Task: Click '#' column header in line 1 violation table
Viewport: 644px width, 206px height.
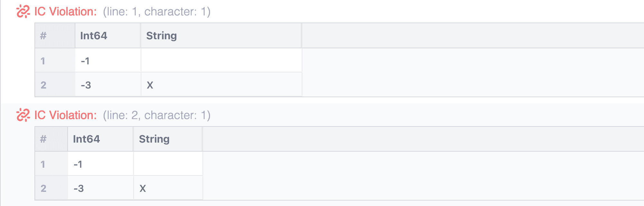Action: point(43,36)
